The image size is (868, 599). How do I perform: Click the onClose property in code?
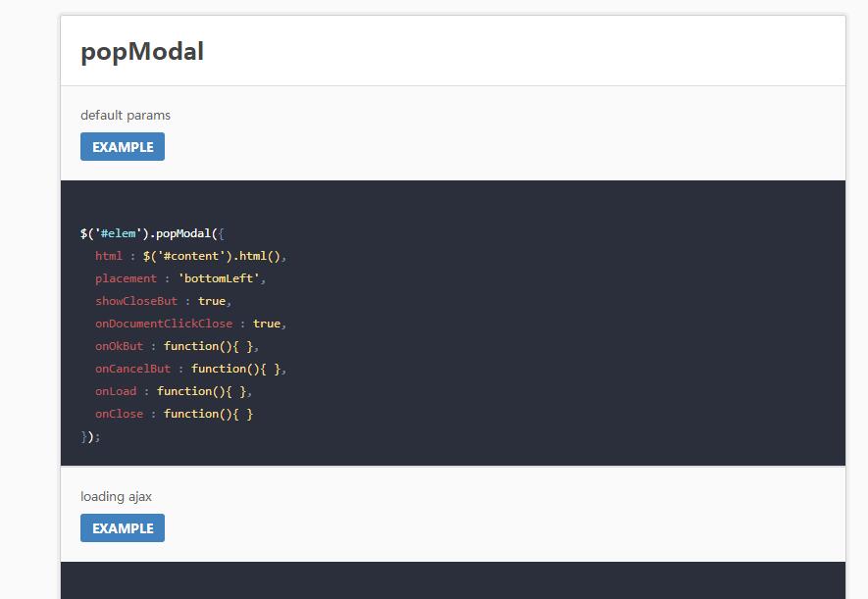click(119, 414)
